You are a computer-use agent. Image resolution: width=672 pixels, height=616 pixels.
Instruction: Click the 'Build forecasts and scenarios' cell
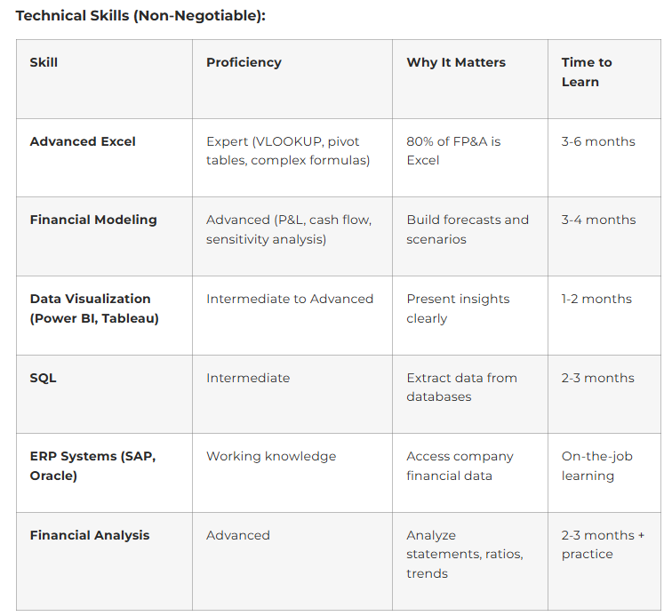468,229
